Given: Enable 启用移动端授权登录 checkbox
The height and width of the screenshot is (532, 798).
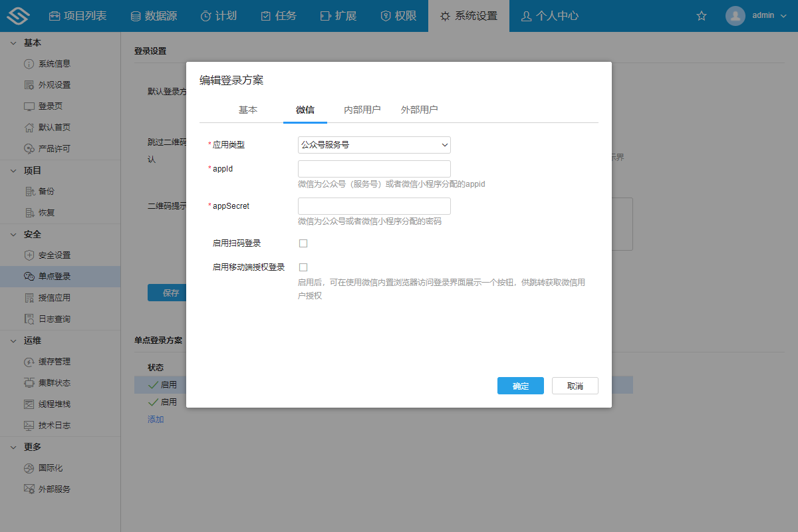Looking at the screenshot, I should coord(303,266).
